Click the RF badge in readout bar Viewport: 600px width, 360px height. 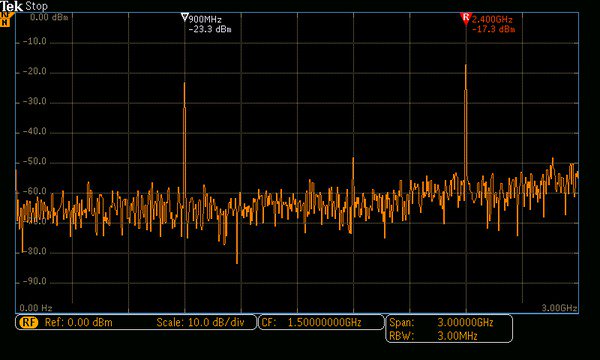[x=29, y=323]
